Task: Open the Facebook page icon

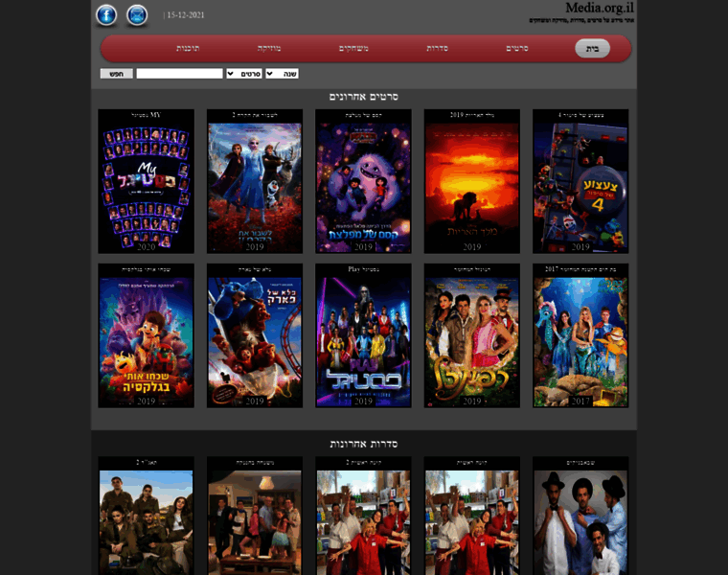Action: point(106,15)
